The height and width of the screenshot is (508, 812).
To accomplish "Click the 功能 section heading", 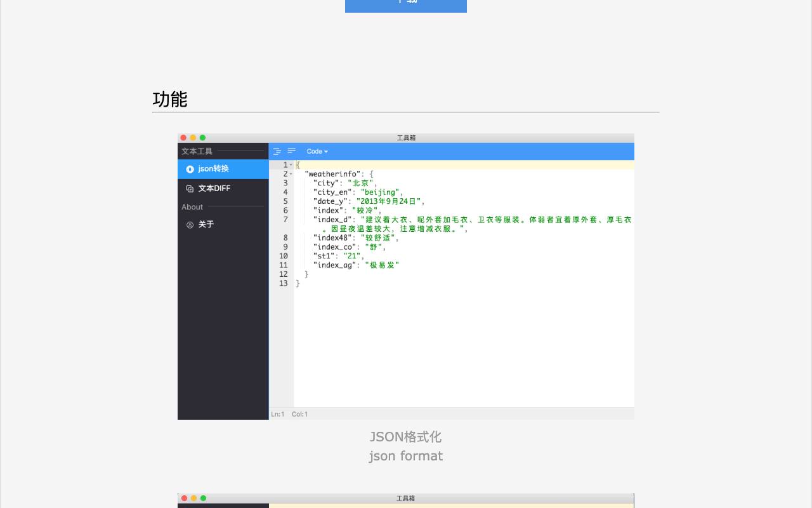I will point(170,99).
